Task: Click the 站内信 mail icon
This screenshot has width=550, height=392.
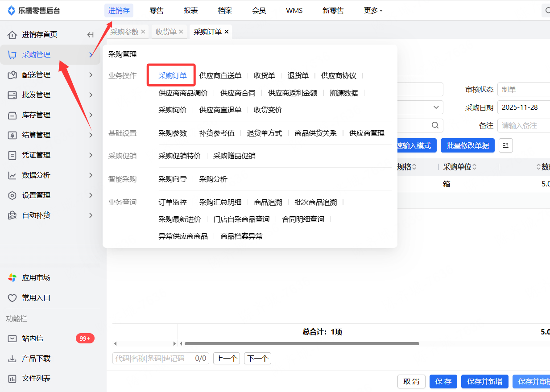Action: 12,338
